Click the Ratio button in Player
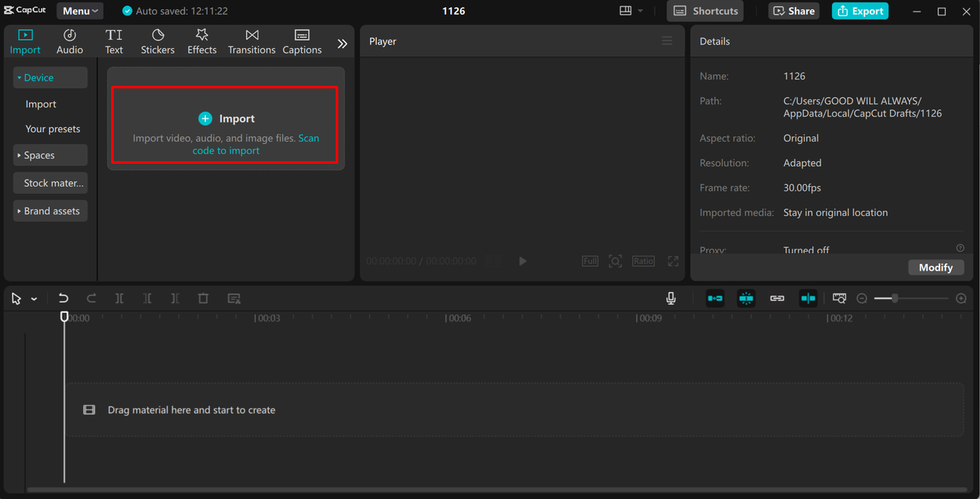 [643, 261]
